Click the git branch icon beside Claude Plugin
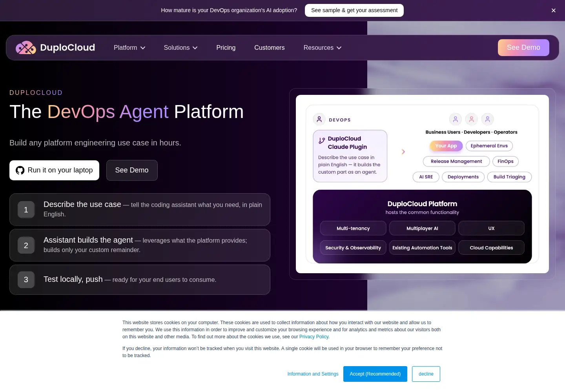The width and height of the screenshot is (565, 392). coord(322,140)
